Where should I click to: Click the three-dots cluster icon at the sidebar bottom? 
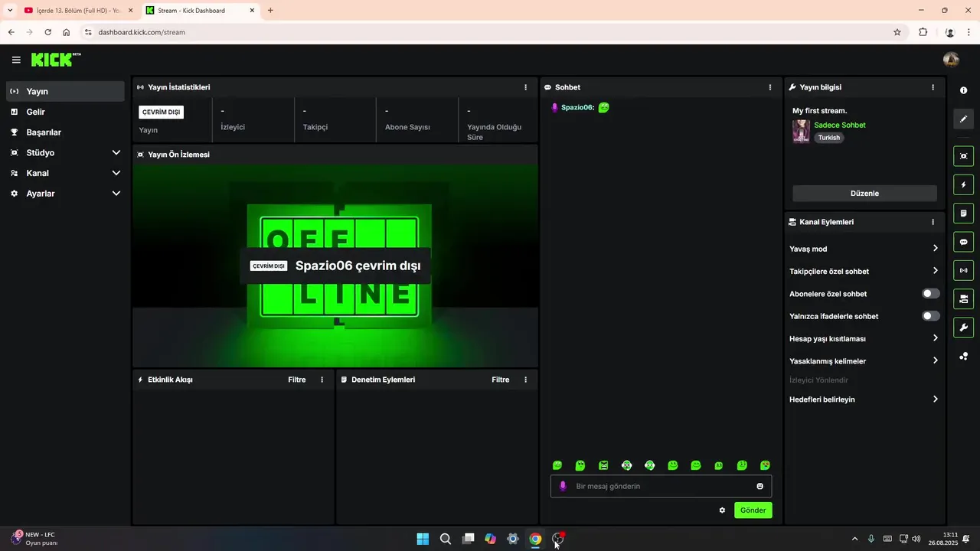point(963,356)
